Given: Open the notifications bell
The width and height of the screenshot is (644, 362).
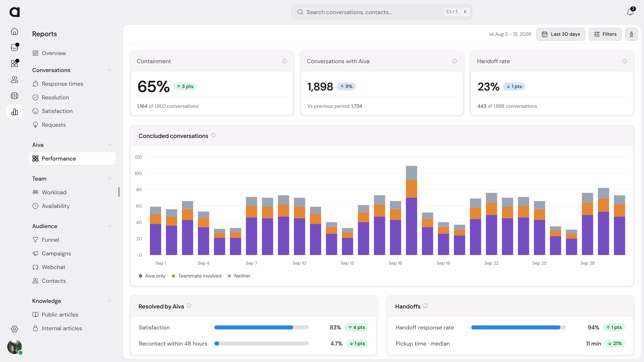Looking at the screenshot, I should point(630,12).
